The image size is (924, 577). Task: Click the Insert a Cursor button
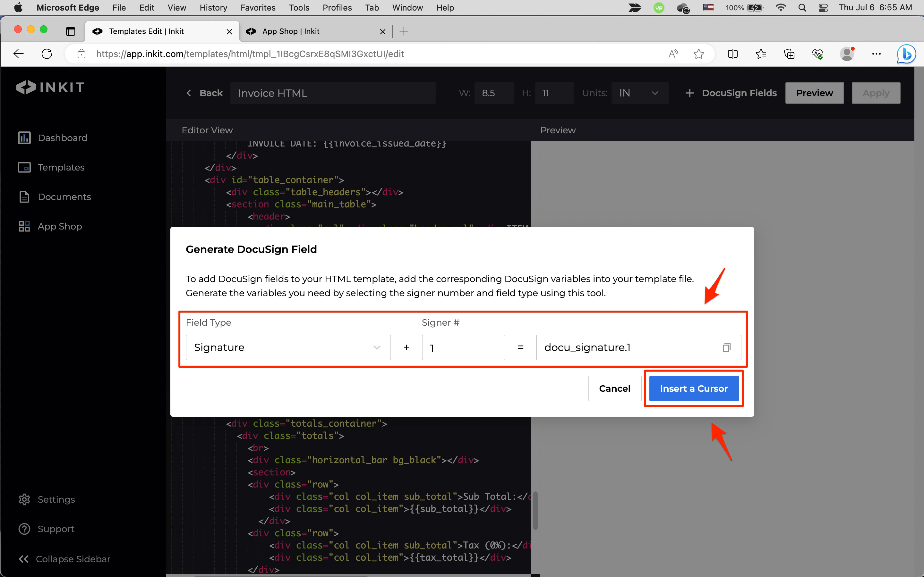coord(693,388)
